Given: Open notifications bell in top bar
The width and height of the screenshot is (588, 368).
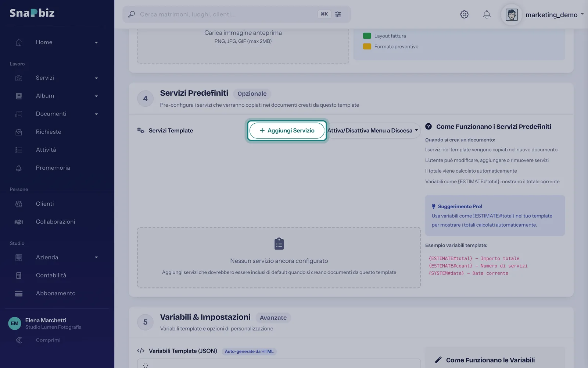Looking at the screenshot, I should pyautogui.click(x=487, y=14).
